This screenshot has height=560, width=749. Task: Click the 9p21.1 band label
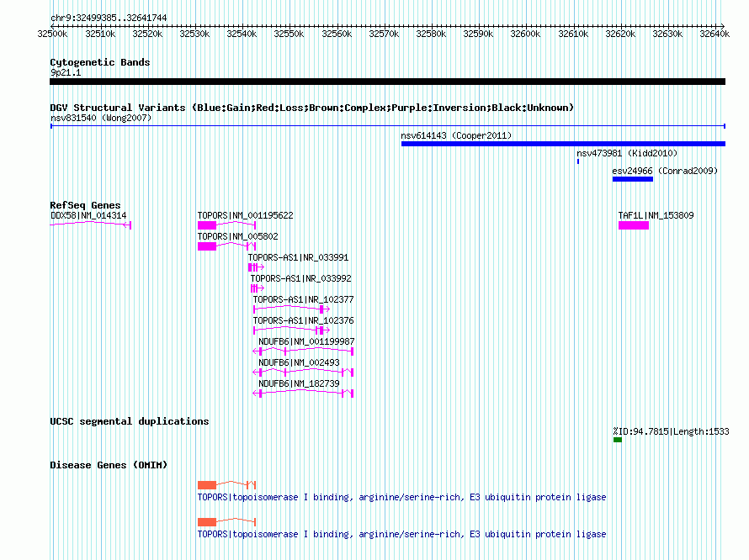[x=66, y=72]
